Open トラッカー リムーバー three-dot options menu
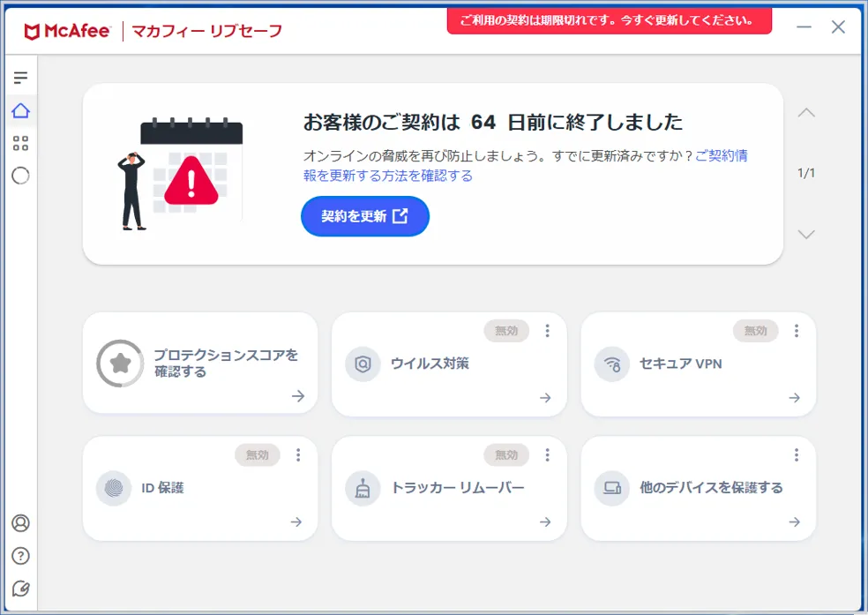 547,454
